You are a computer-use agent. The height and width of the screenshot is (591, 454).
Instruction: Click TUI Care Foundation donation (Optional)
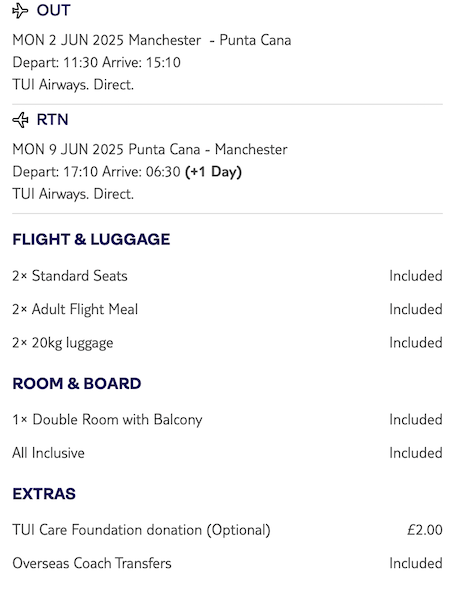tap(141, 530)
